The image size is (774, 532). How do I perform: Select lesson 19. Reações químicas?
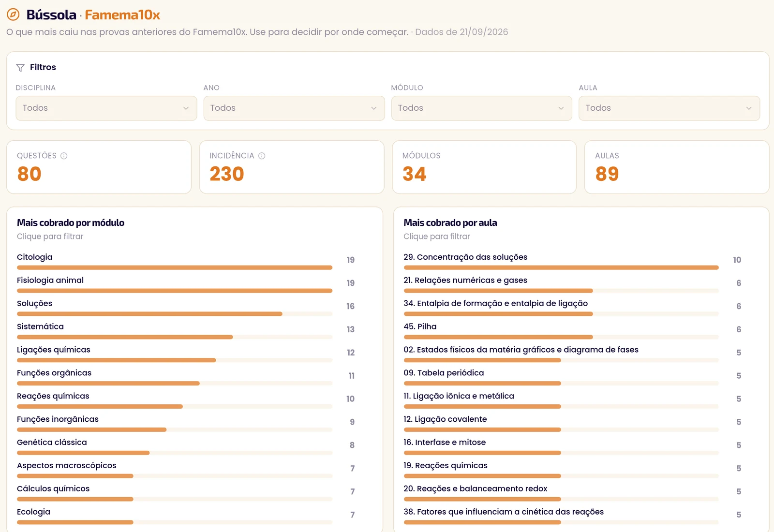[573, 469]
